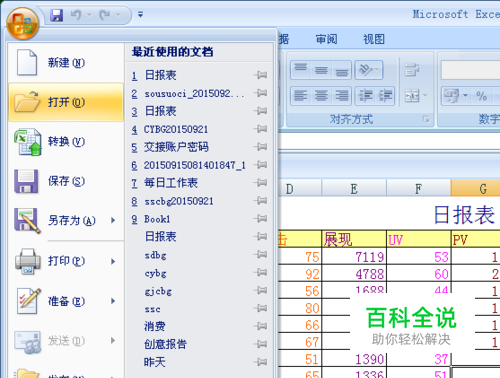
Task: Center text horizontally in the ribbon
Action: [x=321, y=96]
